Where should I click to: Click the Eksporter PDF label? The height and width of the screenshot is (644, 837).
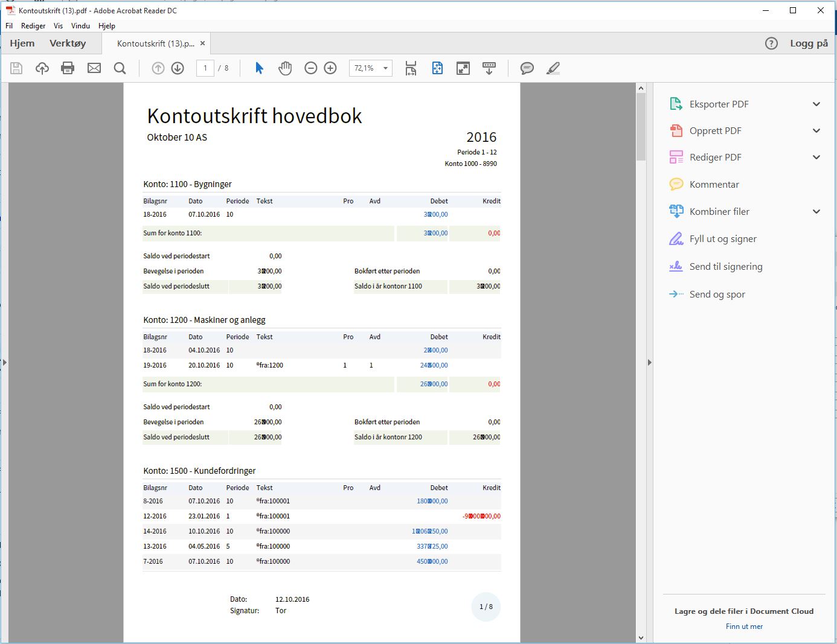tap(719, 104)
